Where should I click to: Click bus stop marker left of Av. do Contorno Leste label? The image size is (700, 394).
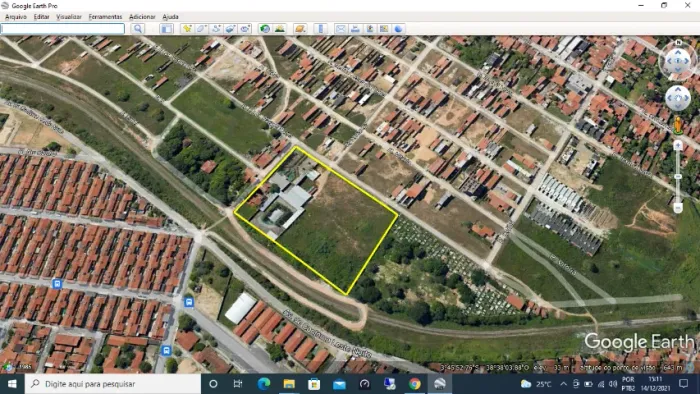coord(189,303)
